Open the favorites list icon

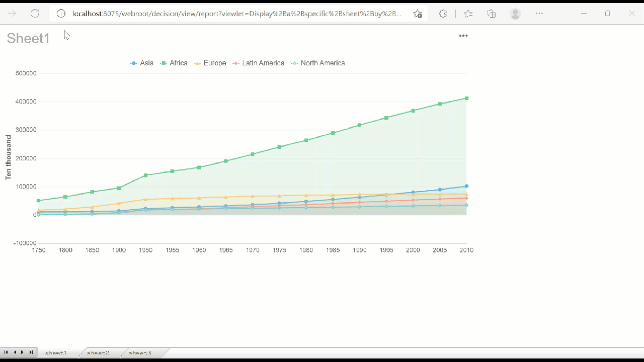(x=468, y=14)
